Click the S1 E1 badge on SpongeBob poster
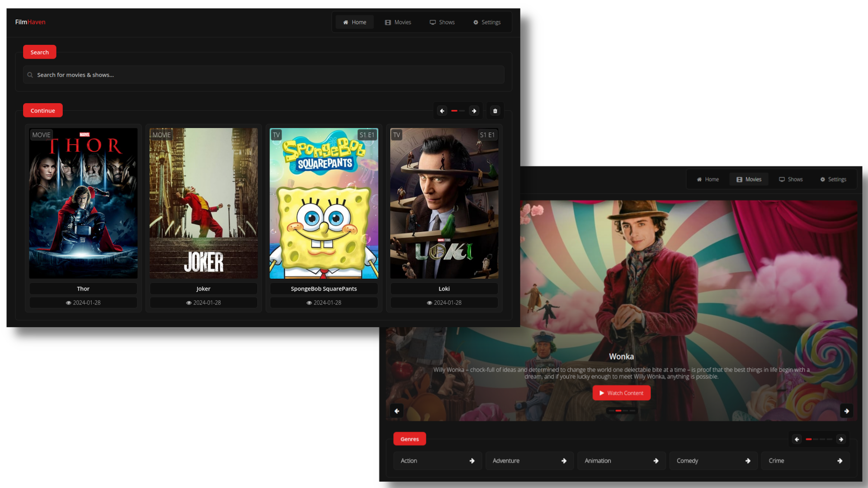868x488 pixels. (367, 135)
